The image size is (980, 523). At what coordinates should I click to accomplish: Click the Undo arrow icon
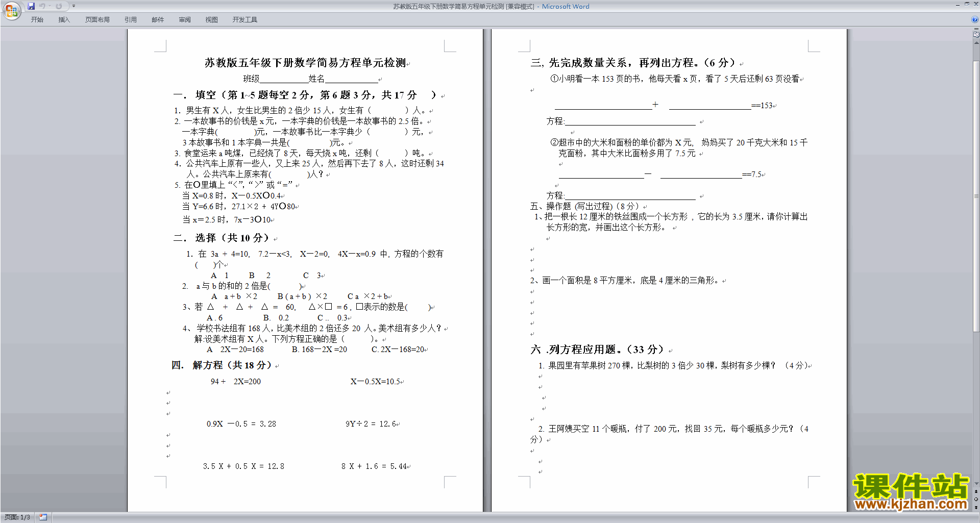(42, 6)
